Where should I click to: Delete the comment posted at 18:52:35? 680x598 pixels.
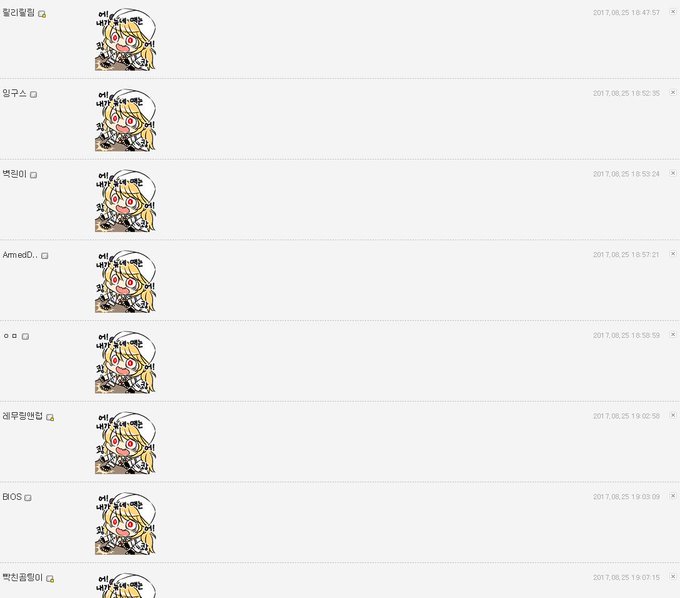tap(673, 92)
